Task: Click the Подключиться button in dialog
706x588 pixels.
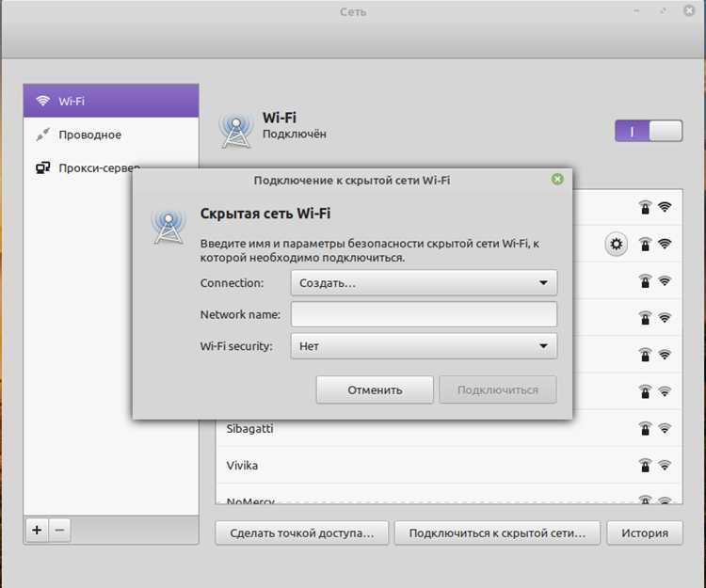Action: 498,389
